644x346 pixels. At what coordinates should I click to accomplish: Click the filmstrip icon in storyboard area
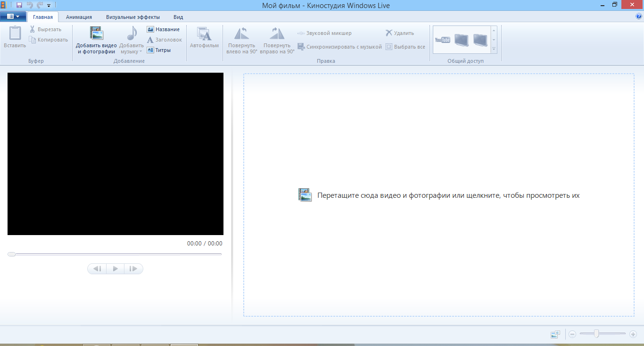pyautogui.click(x=305, y=195)
